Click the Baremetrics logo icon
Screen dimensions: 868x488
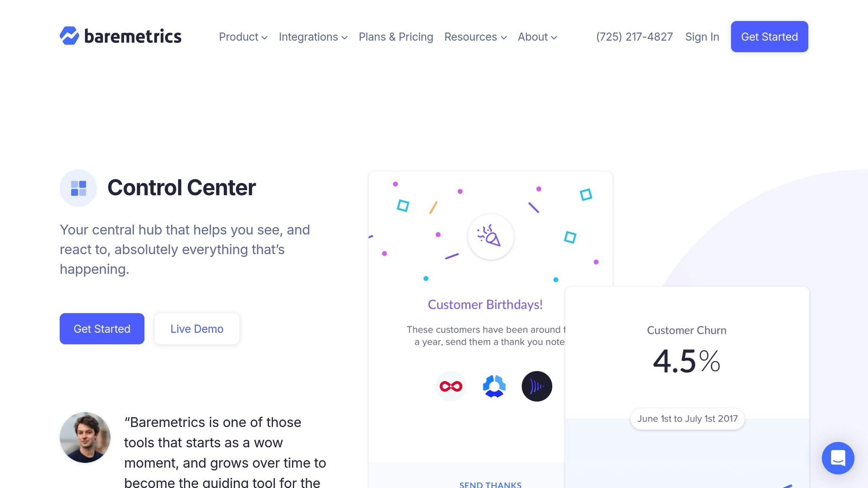pyautogui.click(x=70, y=36)
